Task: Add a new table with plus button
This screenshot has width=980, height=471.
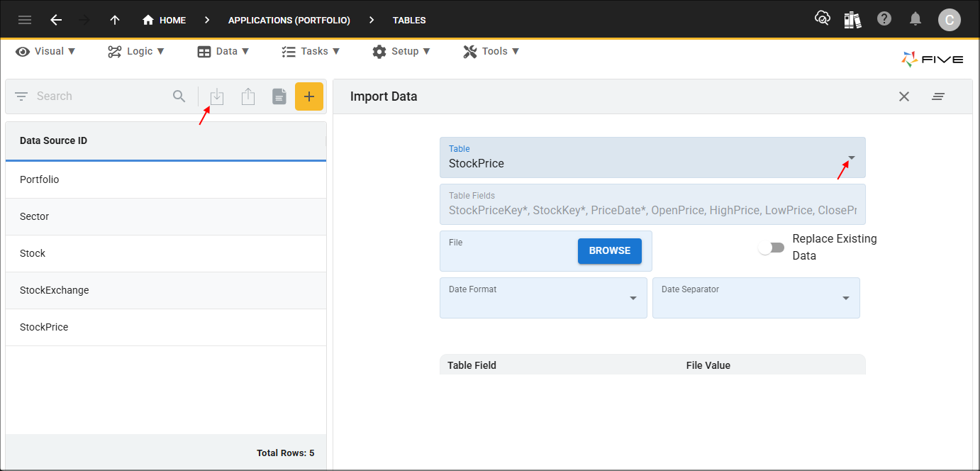Action: 309,96
